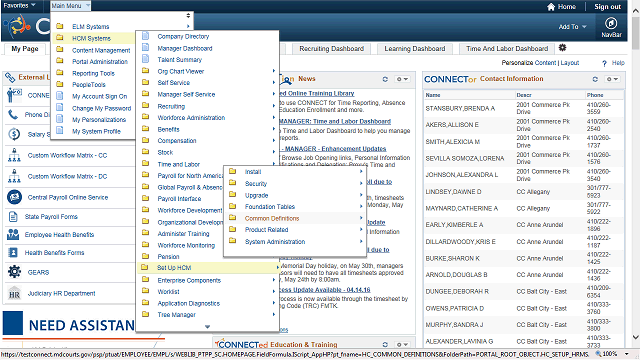
Task: Select Common Definitions menu entry
Action: 272,218
